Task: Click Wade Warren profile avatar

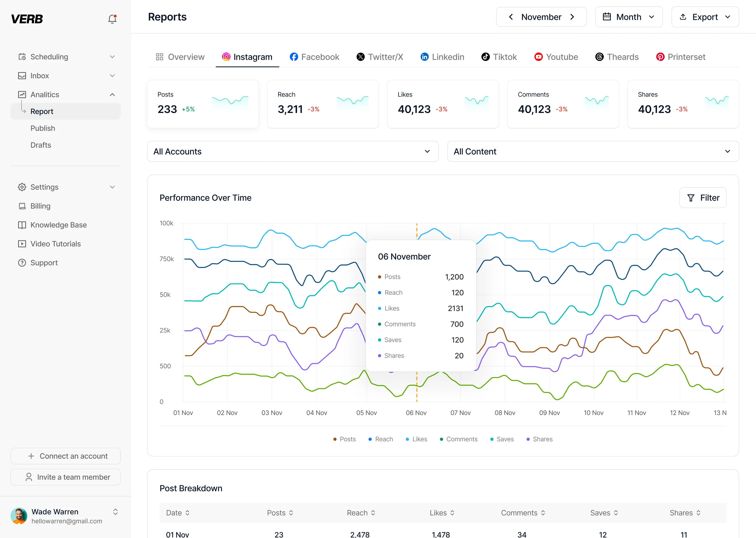Action: pyautogui.click(x=19, y=516)
